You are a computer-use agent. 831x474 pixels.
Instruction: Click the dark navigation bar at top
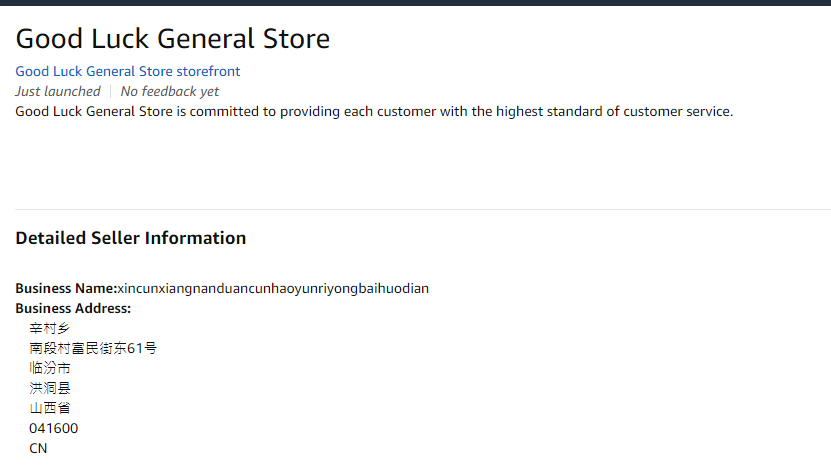coord(415,2)
